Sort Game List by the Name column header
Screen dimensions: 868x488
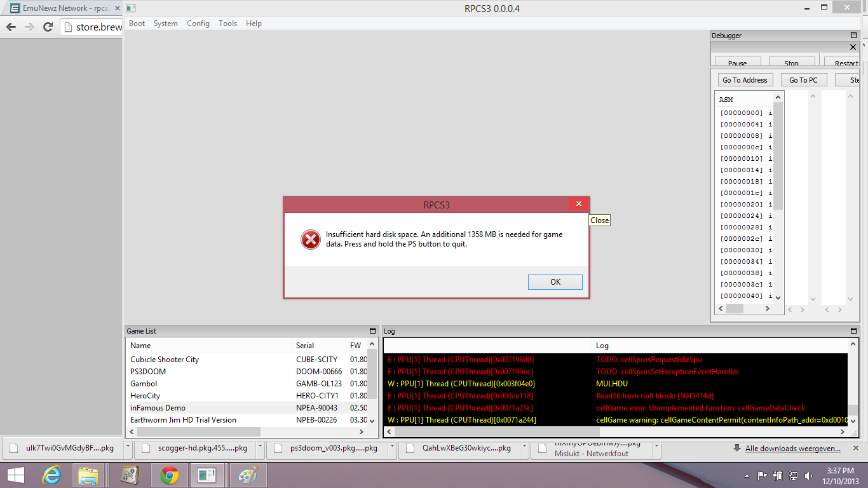[x=208, y=346]
